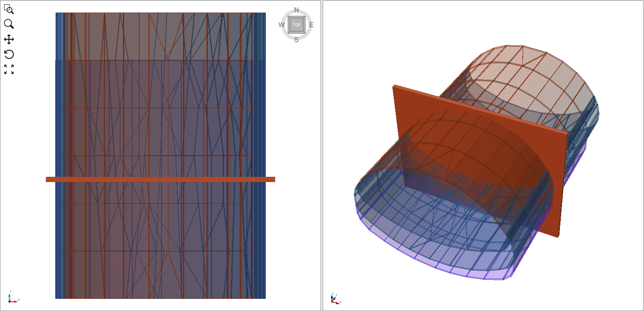
Task: Activate the magnifier zoom tool
Action: [x=9, y=24]
